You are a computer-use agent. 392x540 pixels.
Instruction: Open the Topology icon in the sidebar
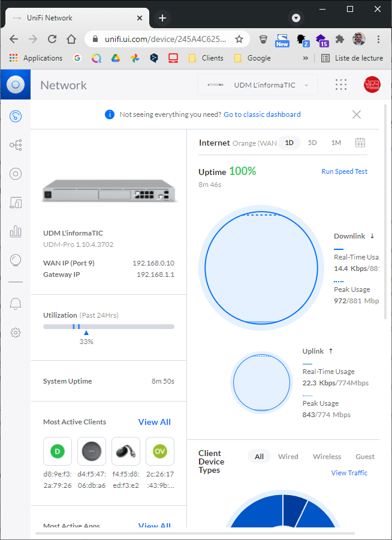point(16,145)
